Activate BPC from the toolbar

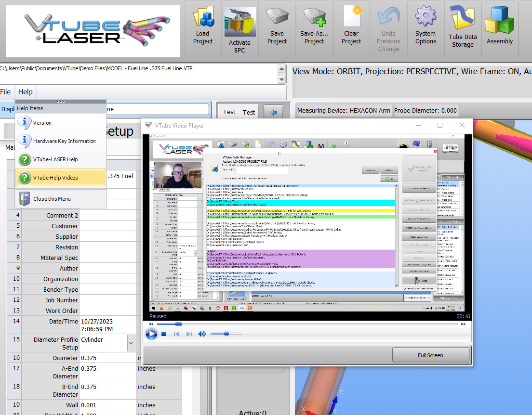239,28
